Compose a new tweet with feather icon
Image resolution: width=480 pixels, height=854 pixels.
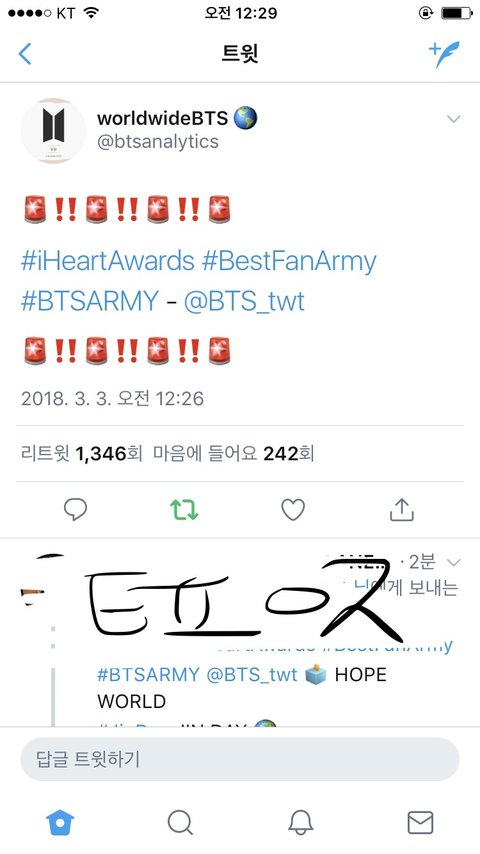pos(443,54)
